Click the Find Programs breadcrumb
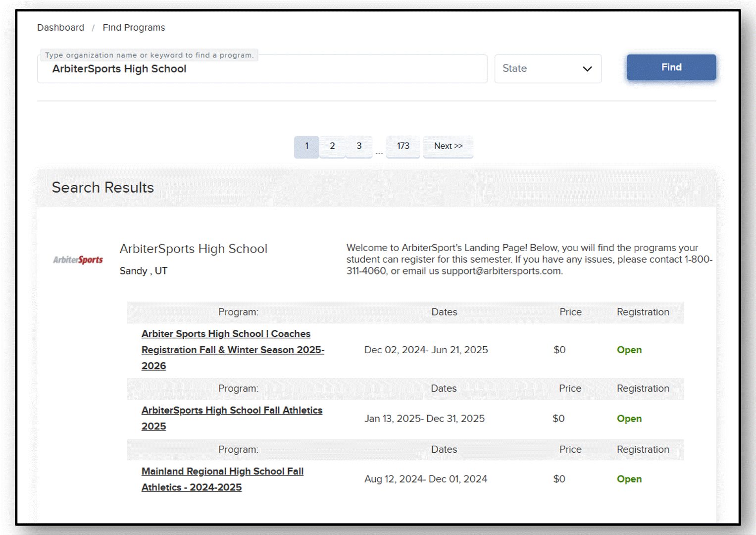The width and height of the screenshot is (756, 535). [134, 28]
